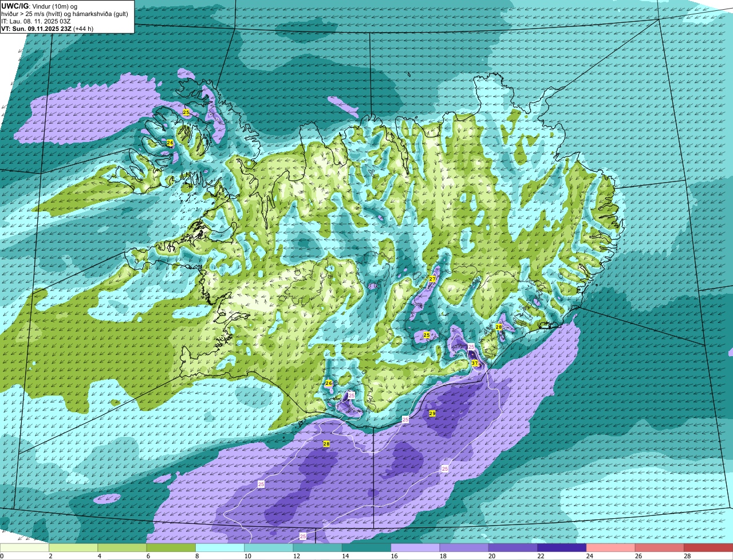Click the 12–14 m/s teal legend swatch
This screenshot has height=560, width=733.
tap(318, 547)
